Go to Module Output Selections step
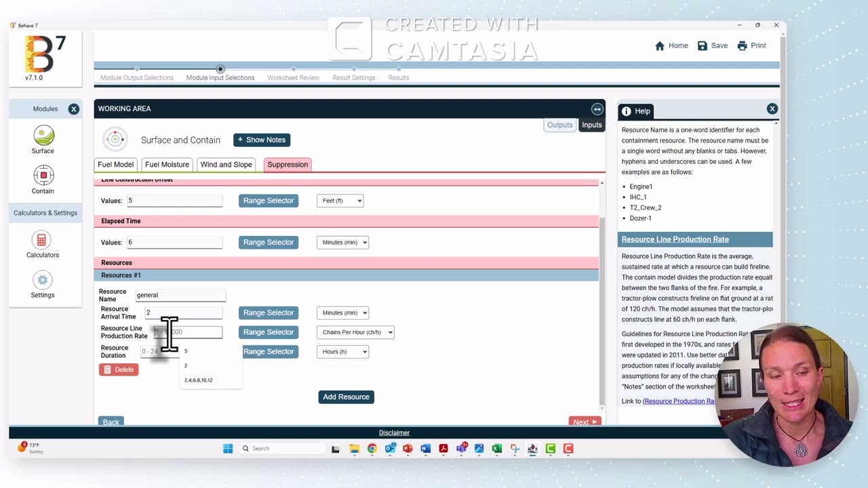Image resolution: width=868 pixels, height=488 pixels. click(137, 77)
